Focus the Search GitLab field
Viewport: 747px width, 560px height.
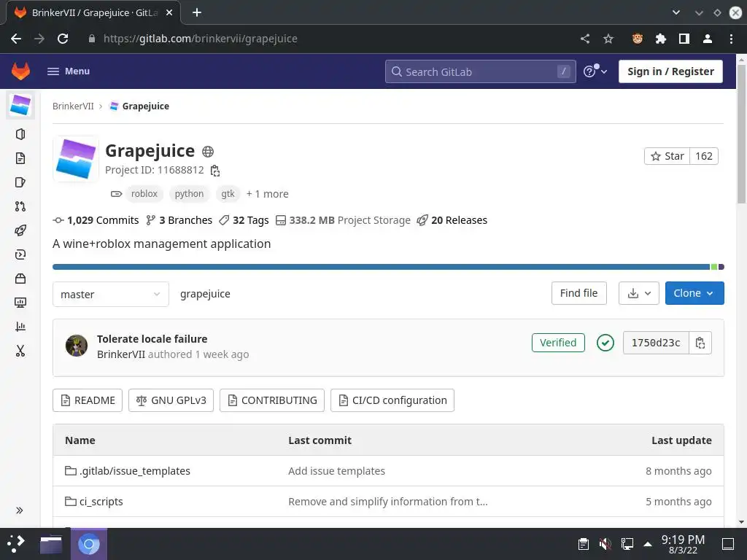click(480, 71)
